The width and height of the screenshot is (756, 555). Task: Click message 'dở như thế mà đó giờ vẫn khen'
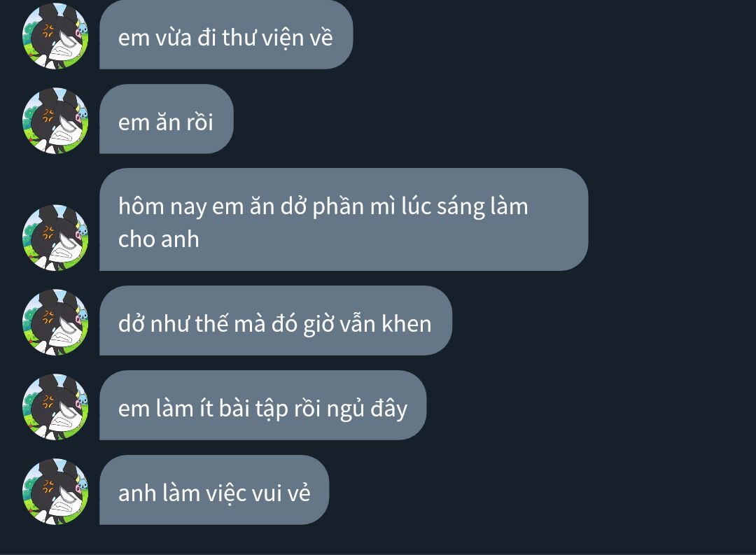276,321
